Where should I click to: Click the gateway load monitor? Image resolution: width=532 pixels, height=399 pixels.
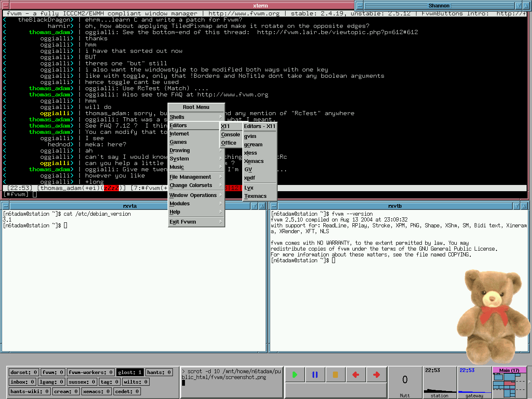(474, 382)
